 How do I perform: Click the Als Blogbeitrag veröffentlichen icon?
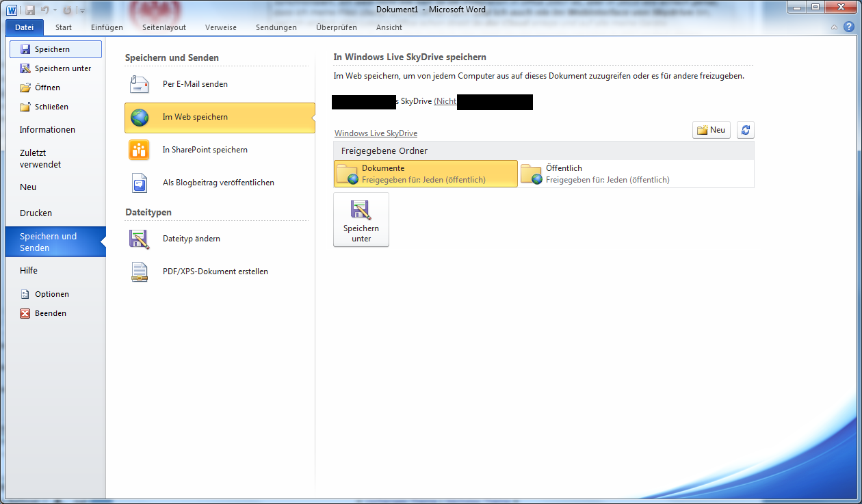pos(140,183)
